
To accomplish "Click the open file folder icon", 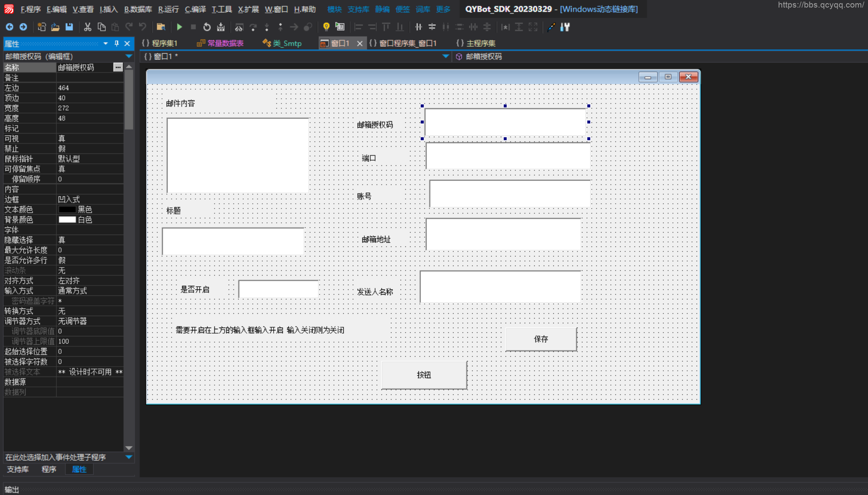I will (x=55, y=27).
